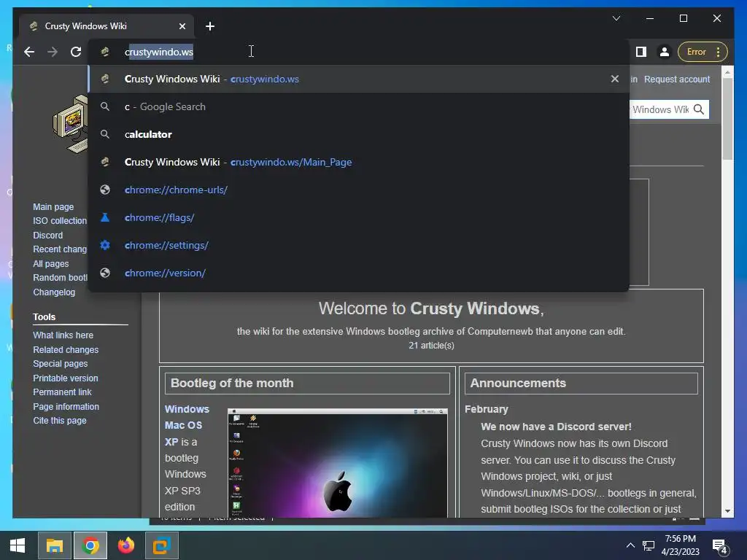Click Cite this page tool link
This screenshot has height=560, width=747.
coord(60,421)
